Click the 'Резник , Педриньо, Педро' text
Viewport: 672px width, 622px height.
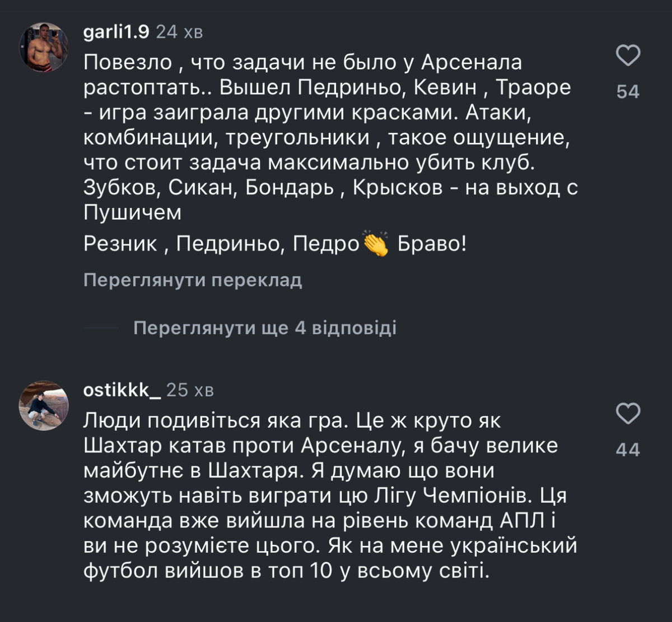pyautogui.click(x=221, y=244)
